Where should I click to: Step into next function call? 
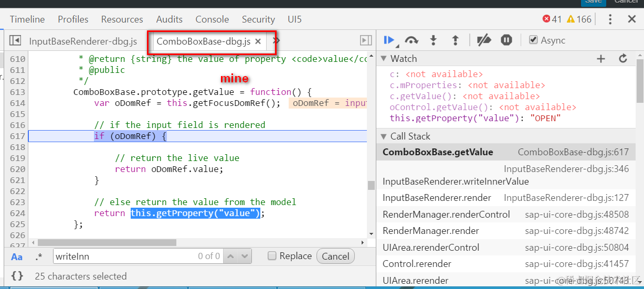[x=433, y=40]
